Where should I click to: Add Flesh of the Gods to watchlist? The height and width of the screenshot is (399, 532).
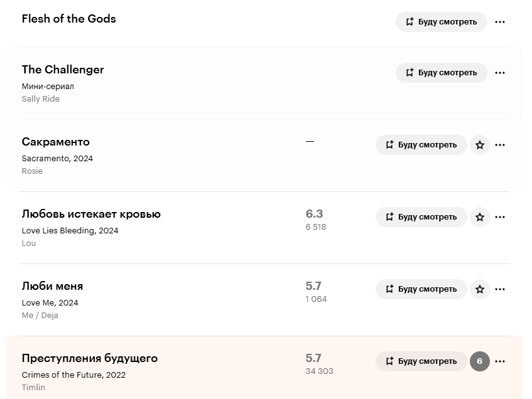pyautogui.click(x=442, y=22)
